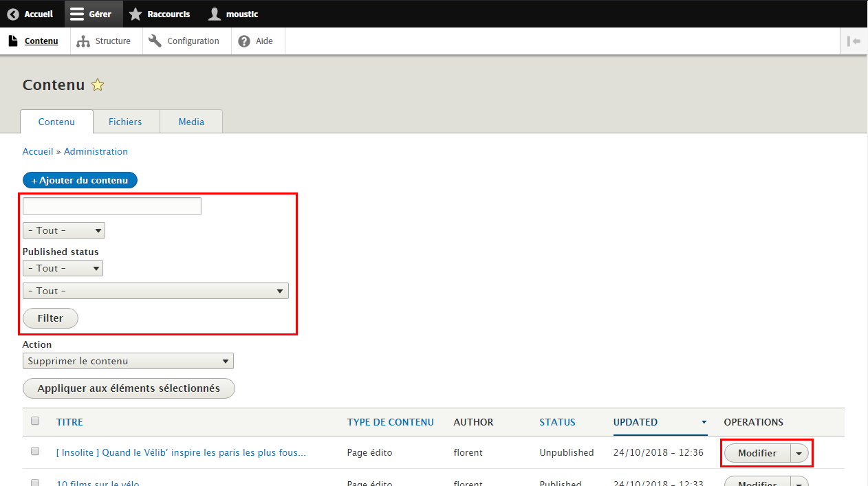Click the Accueil back arrow icon
Image resolution: width=868 pixels, height=486 pixels.
point(13,14)
